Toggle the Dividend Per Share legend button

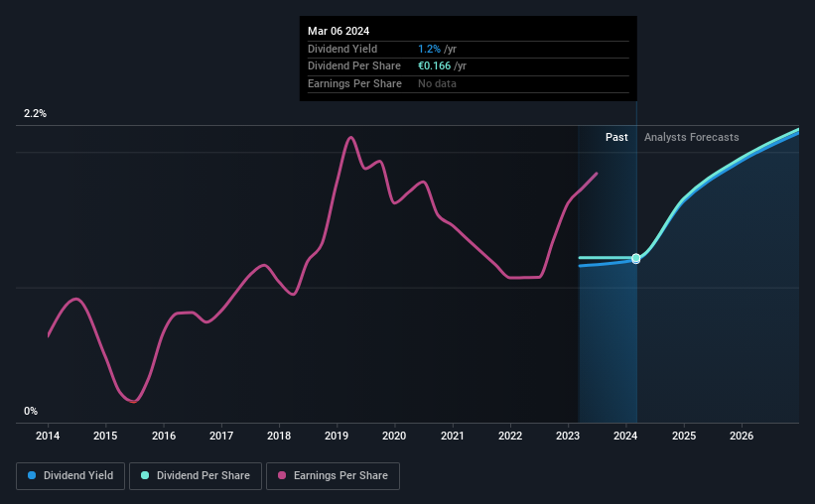coord(196,476)
